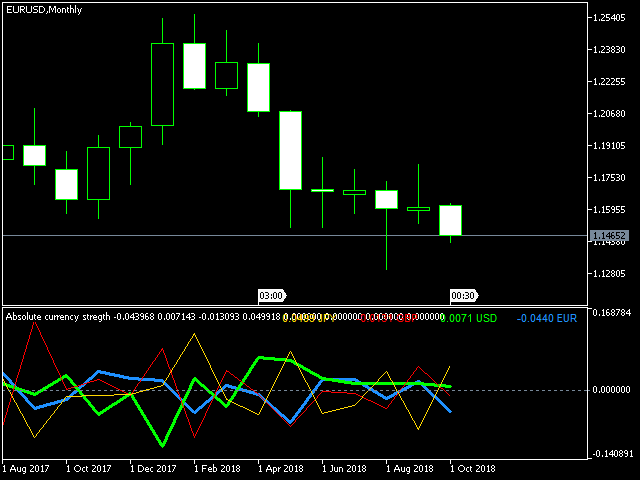Select the Absolute currency strength indicator title

58,317
